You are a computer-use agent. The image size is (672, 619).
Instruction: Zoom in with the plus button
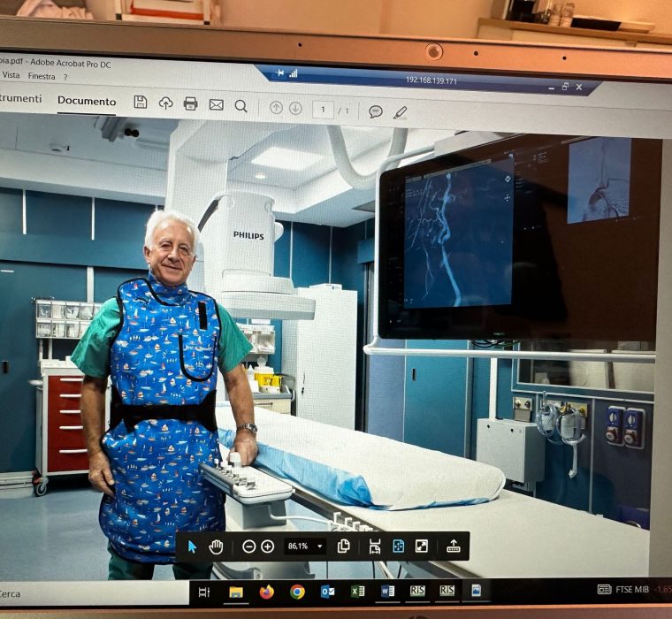point(268,546)
